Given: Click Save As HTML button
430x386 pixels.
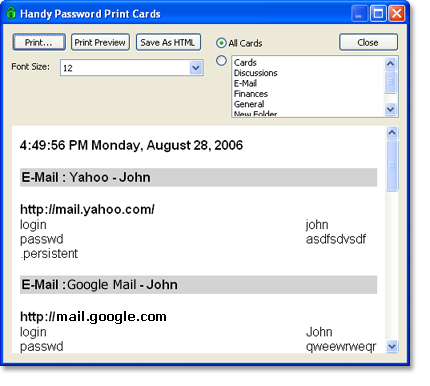Looking at the screenshot, I should pyautogui.click(x=168, y=42).
